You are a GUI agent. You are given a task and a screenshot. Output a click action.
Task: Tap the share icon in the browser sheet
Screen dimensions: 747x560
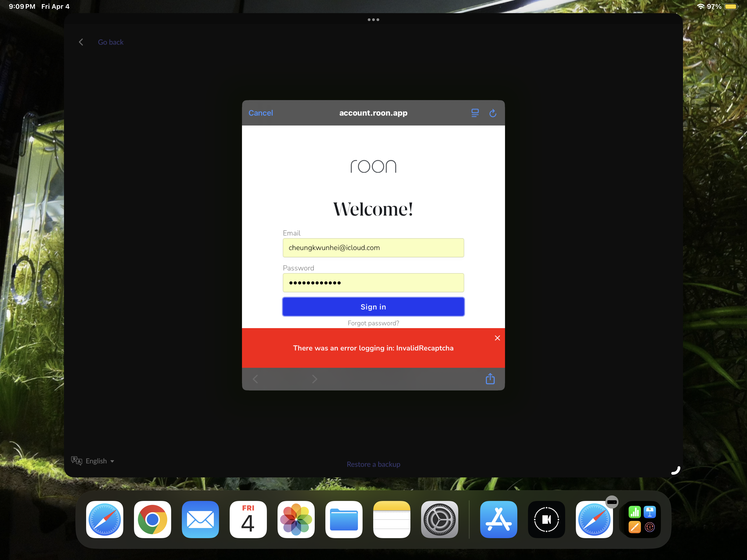(x=490, y=379)
